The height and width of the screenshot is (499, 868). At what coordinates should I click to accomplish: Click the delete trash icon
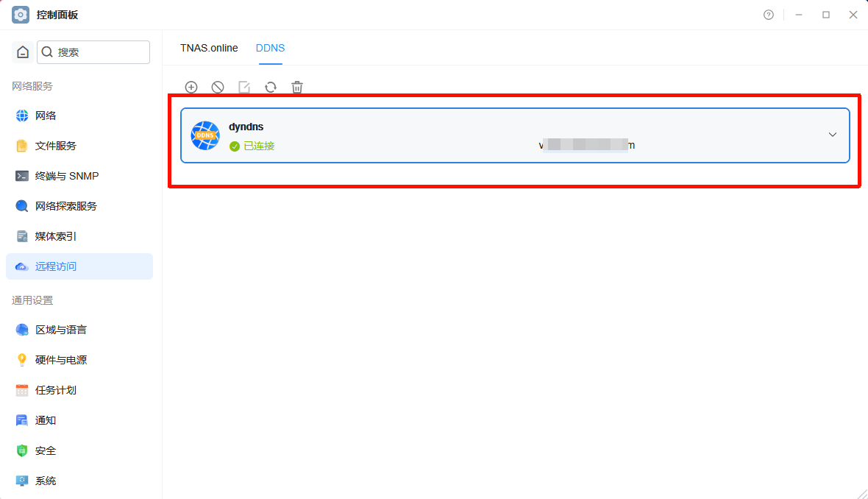click(x=297, y=87)
